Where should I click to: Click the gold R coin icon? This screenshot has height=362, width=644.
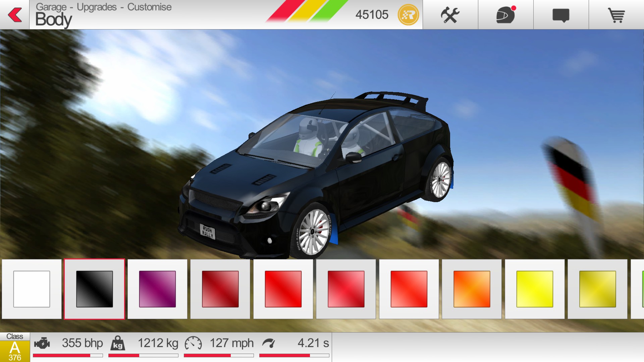click(x=408, y=15)
